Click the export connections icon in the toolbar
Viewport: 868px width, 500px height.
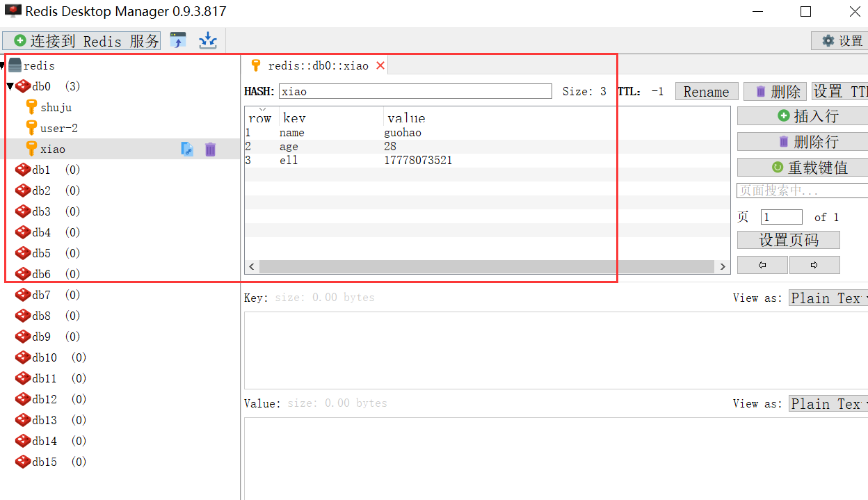pyautogui.click(x=208, y=40)
